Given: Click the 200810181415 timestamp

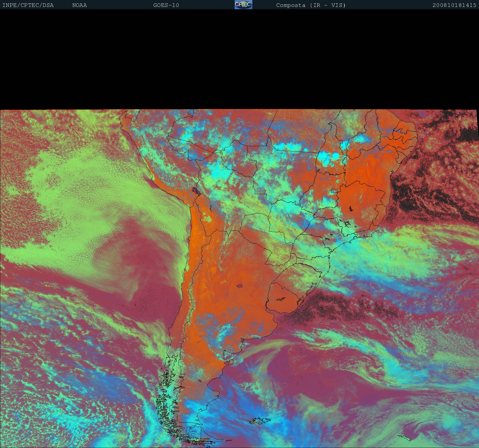Looking at the screenshot, I should tap(454, 5).
